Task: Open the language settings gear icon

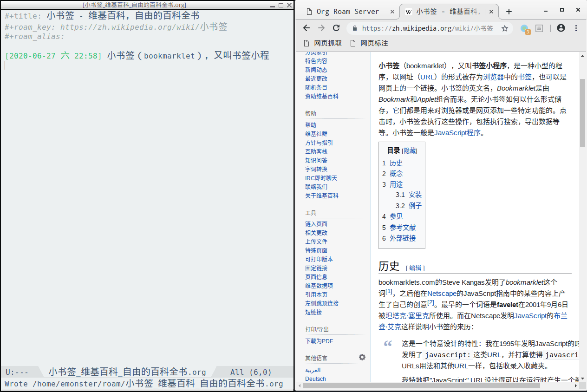Action: (x=362, y=357)
